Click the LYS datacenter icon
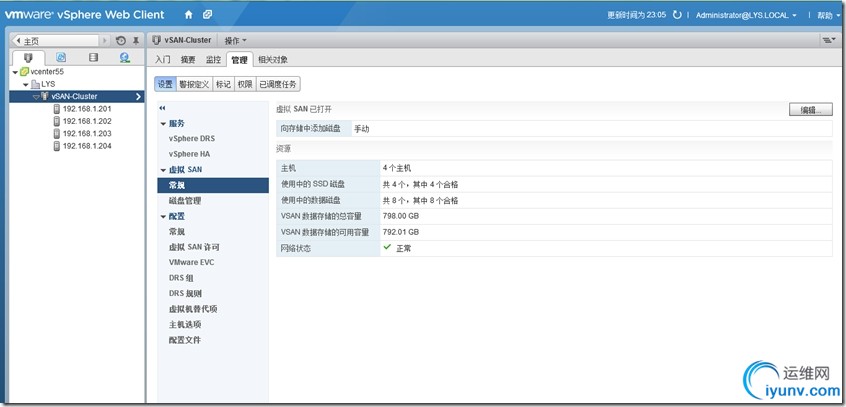Viewport: 846px width, 407px height. point(35,84)
